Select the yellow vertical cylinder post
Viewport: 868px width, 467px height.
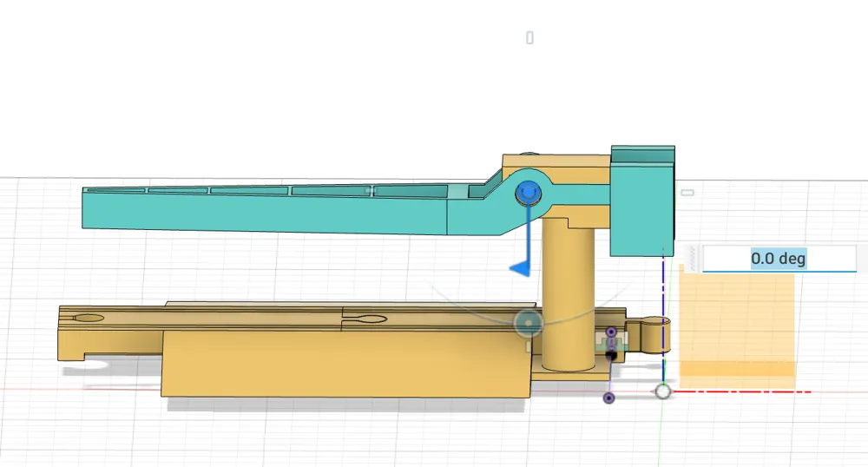(x=569, y=293)
